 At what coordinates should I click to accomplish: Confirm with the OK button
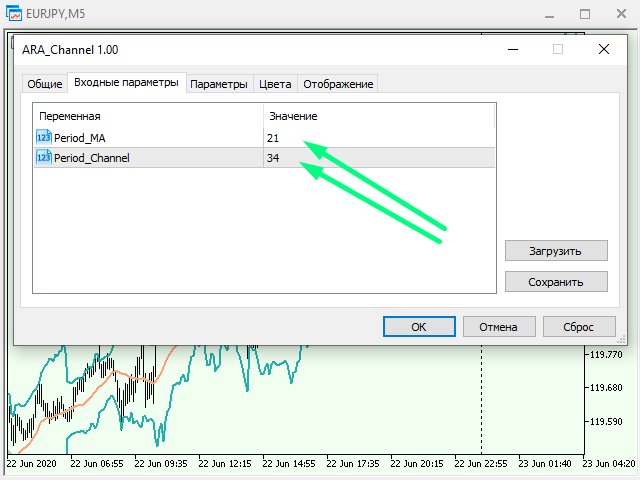(419, 327)
